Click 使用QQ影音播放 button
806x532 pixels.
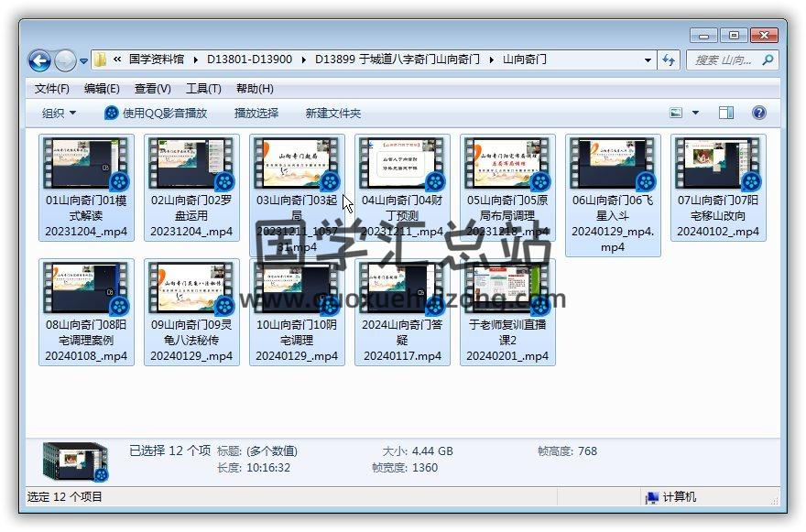click(156, 113)
